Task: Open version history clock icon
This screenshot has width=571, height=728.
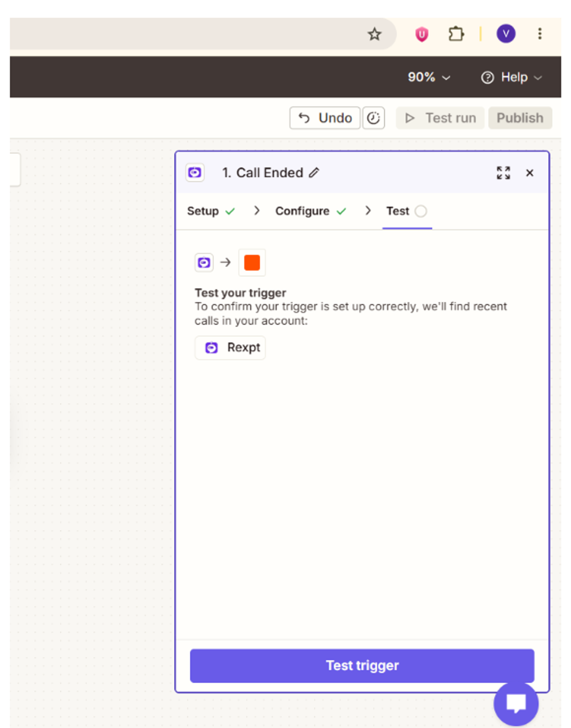Action: [x=373, y=118]
